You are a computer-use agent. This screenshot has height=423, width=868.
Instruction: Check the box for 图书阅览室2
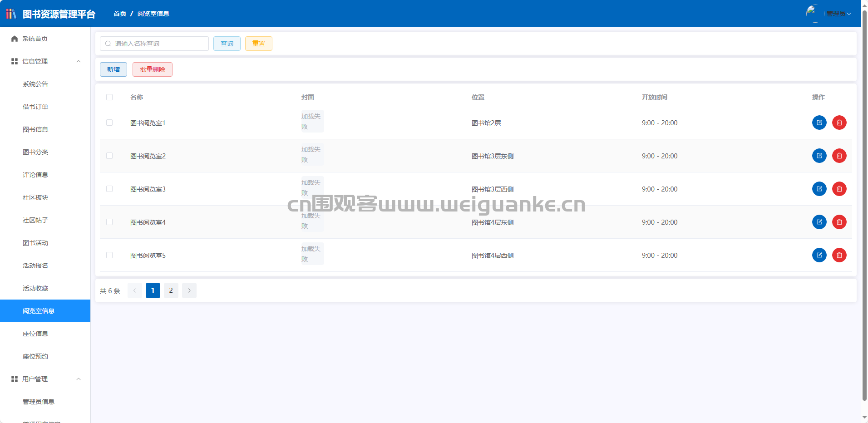[109, 156]
